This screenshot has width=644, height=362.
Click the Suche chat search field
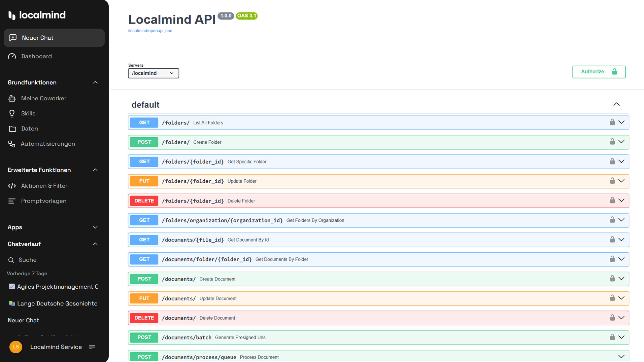click(28, 260)
